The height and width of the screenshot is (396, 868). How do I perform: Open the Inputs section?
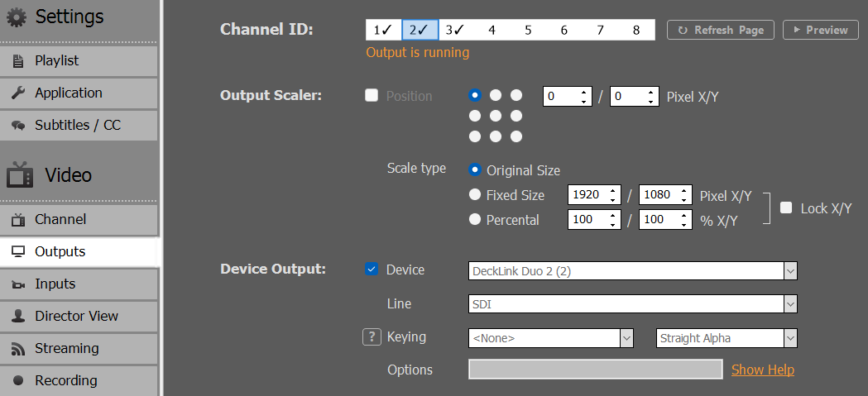[79, 284]
